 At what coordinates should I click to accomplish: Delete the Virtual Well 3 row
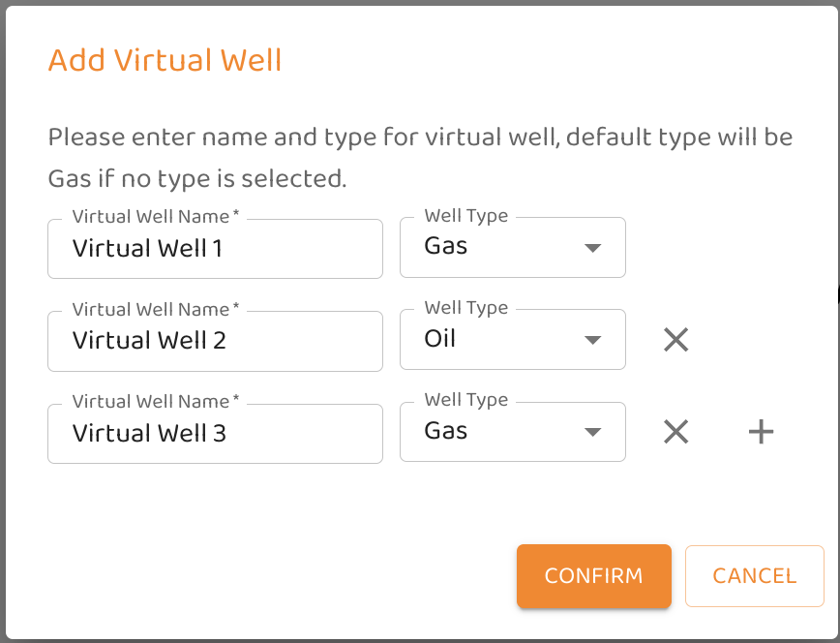point(675,432)
